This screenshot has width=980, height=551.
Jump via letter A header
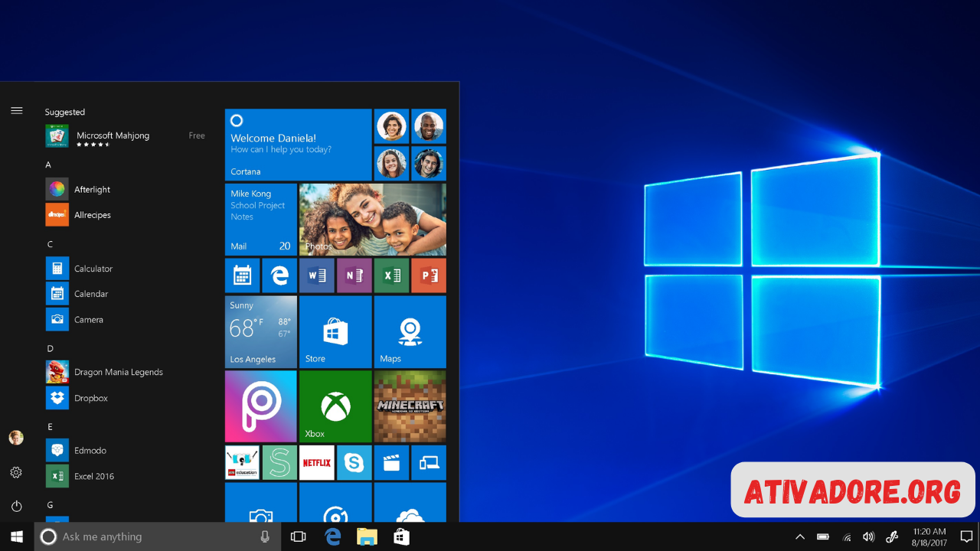[x=48, y=165]
